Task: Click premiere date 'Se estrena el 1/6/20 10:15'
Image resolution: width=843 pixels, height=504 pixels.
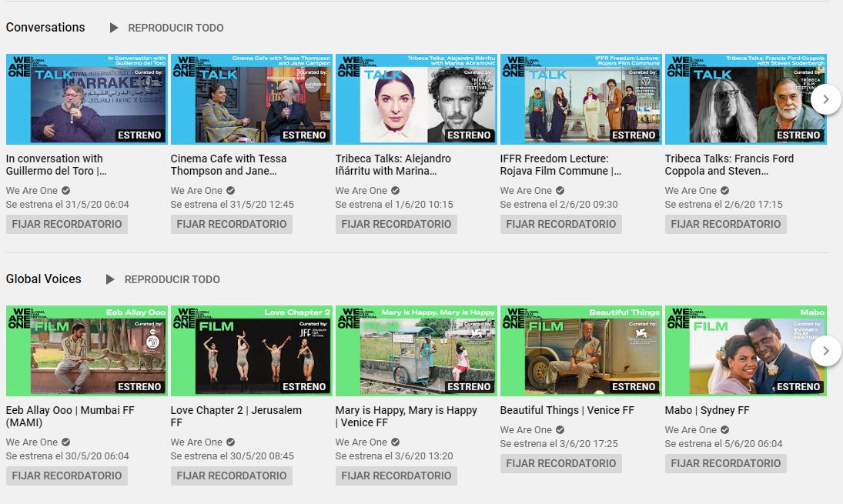Action: pyautogui.click(x=394, y=205)
